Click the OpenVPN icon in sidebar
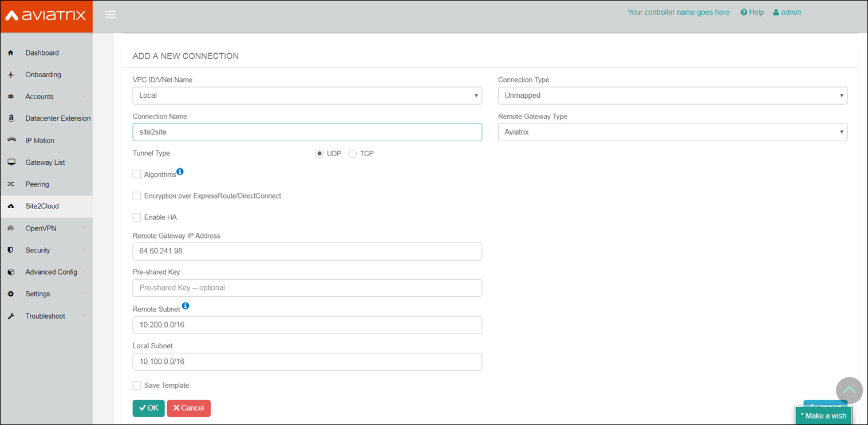Image resolution: width=868 pixels, height=425 pixels. pyautogui.click(x=11, y=228)
